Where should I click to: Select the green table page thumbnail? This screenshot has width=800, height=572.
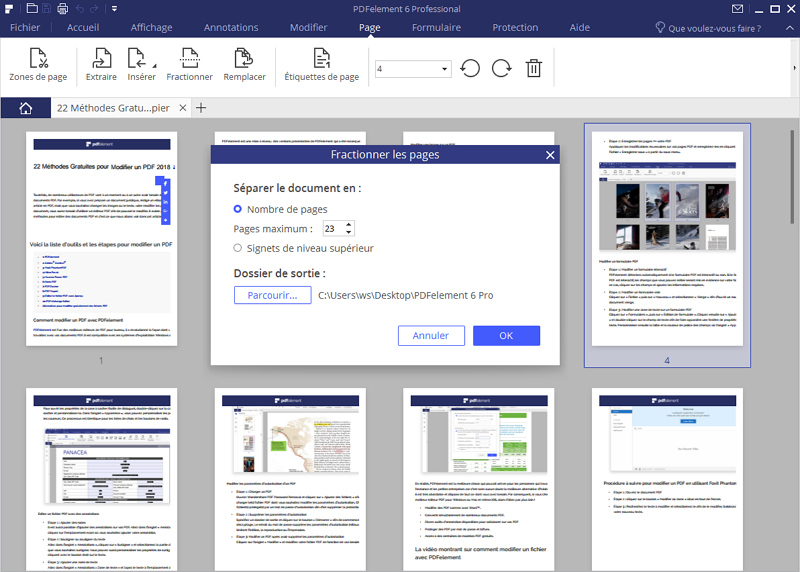(x=479, y=480)
